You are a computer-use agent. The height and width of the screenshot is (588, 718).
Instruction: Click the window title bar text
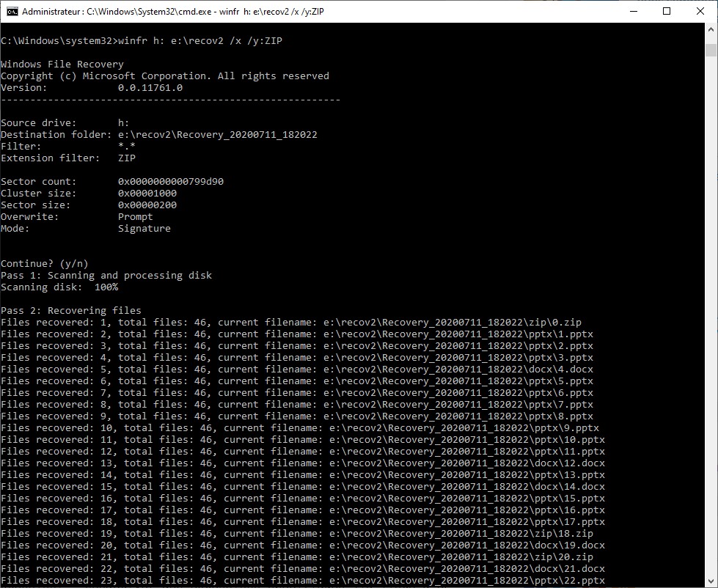[x=172, y=12]
